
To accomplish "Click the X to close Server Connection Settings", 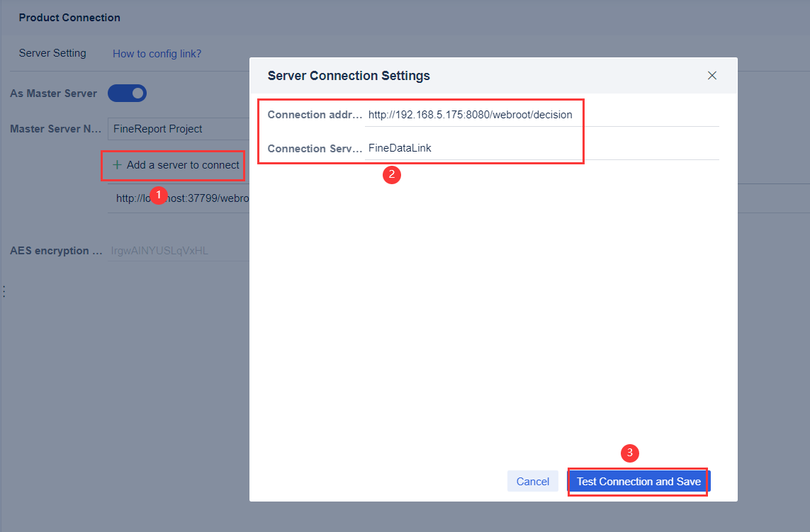I will (711, 75).
